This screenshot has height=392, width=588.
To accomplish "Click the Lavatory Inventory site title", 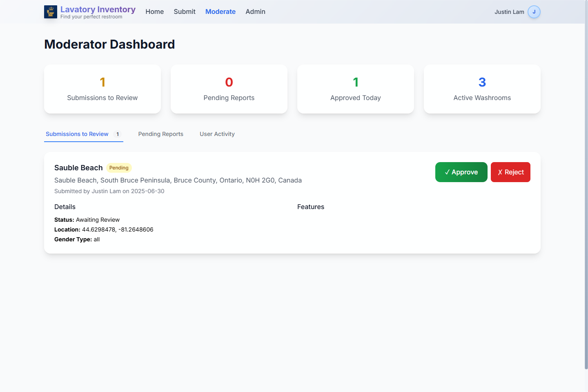I will click(98, 9).
